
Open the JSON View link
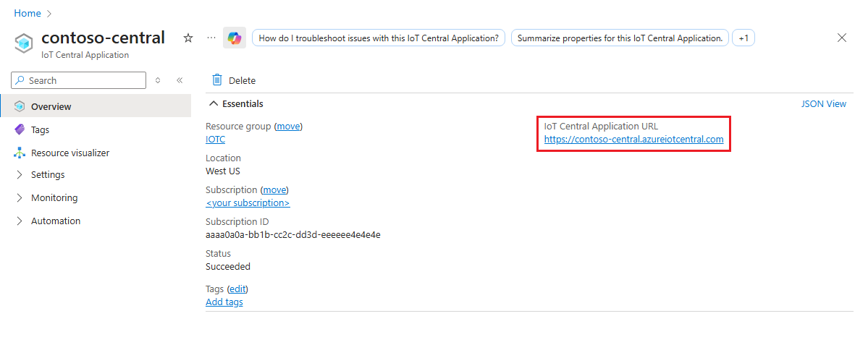823,104
